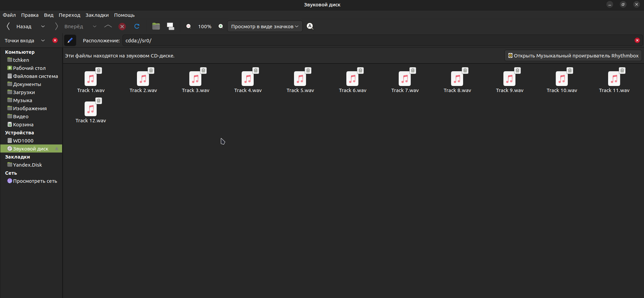This screenshot has width=644, height=298.
Task: Select the Track 4.wav file icon
Action: [248, 79]
